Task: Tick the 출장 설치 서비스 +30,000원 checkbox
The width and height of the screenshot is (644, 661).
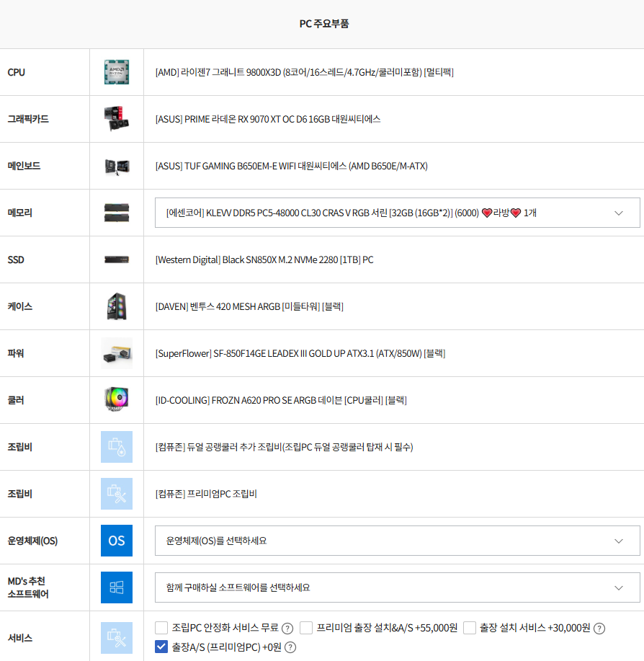Action: click(x=470, y=628)
